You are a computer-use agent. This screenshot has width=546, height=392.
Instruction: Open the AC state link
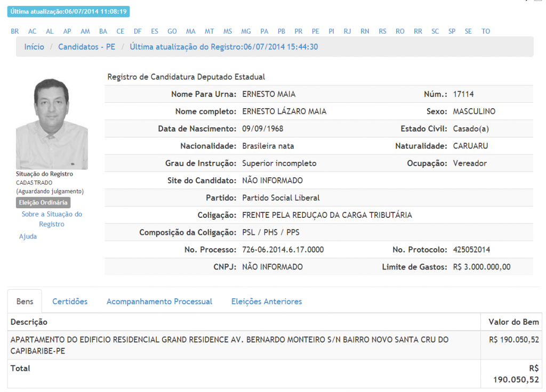[33, 31]
